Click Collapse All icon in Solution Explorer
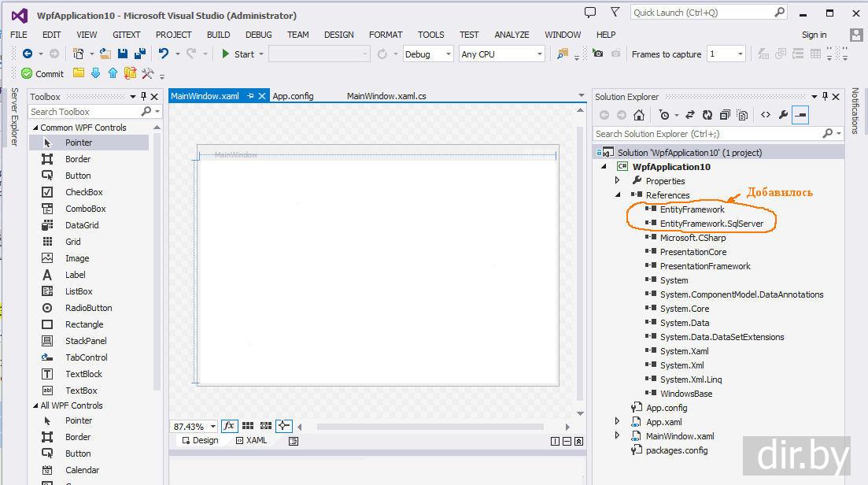The height and width of the screenshot is (485, 868). coord(725,115)
